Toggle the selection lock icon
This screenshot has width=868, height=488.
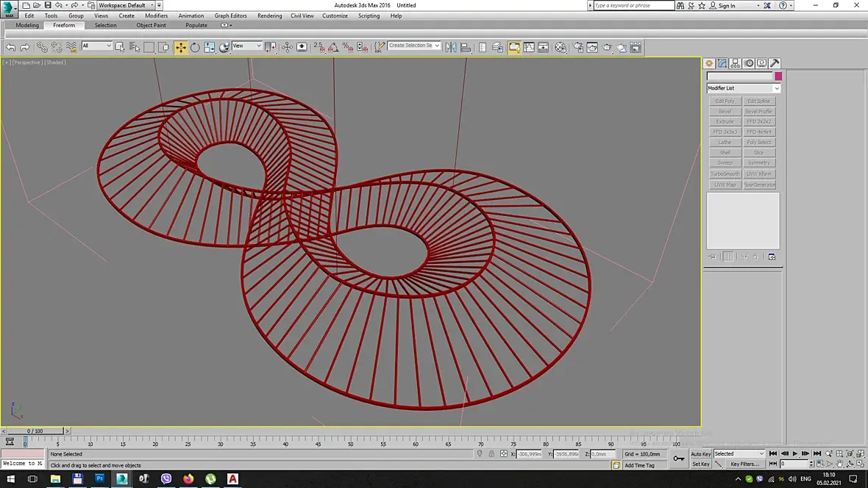pyautogui.click(x=491, y=454)
